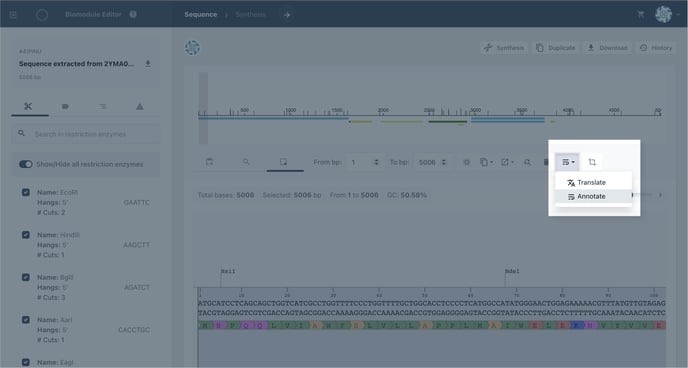The height and width of the screenshot is (368, 688).
Task: Click the CACCTGC recognition sequence text
Action: tap(134, 330)
